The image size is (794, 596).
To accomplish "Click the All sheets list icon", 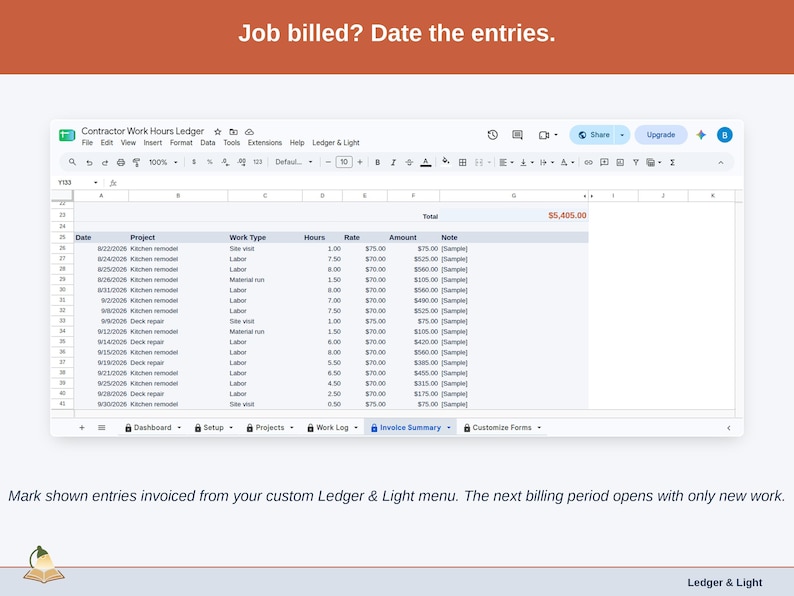I will [102, 427].
